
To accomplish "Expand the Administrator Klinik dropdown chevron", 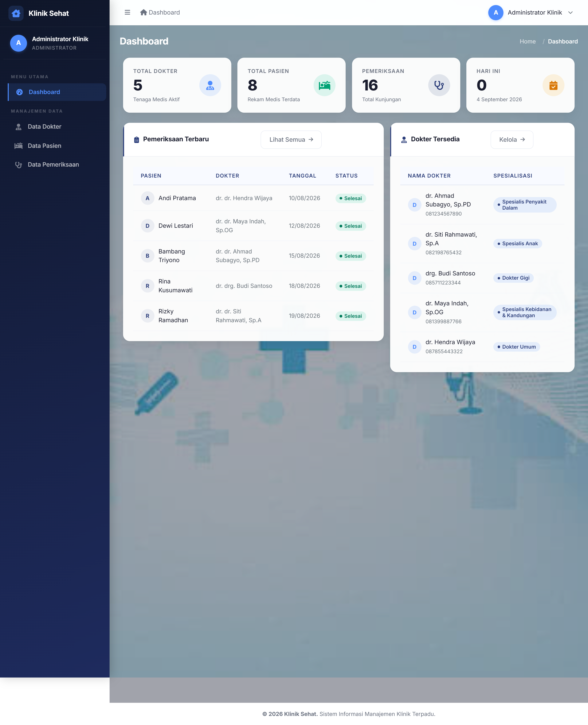I will coord(570,12).
